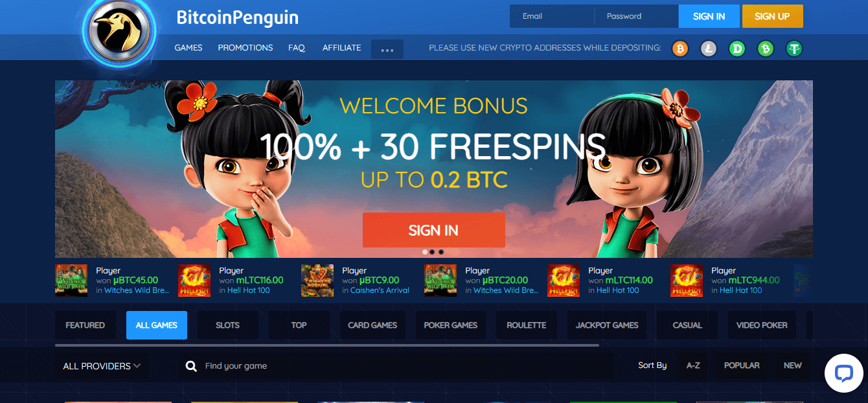Click the yellow SIGN UP button
This screenshot has height=403, width=868.
[772, 16]
